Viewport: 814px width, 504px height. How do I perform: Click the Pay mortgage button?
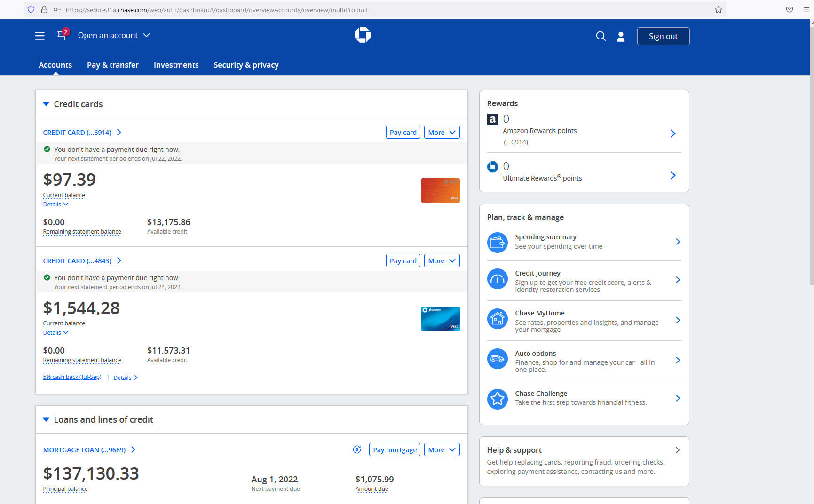(x=395, y=449)
